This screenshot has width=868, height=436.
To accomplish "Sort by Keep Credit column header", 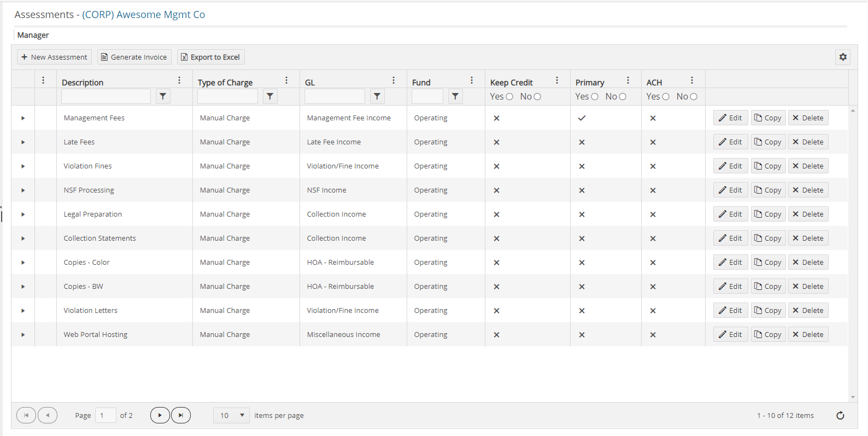I will pos(512,83).
